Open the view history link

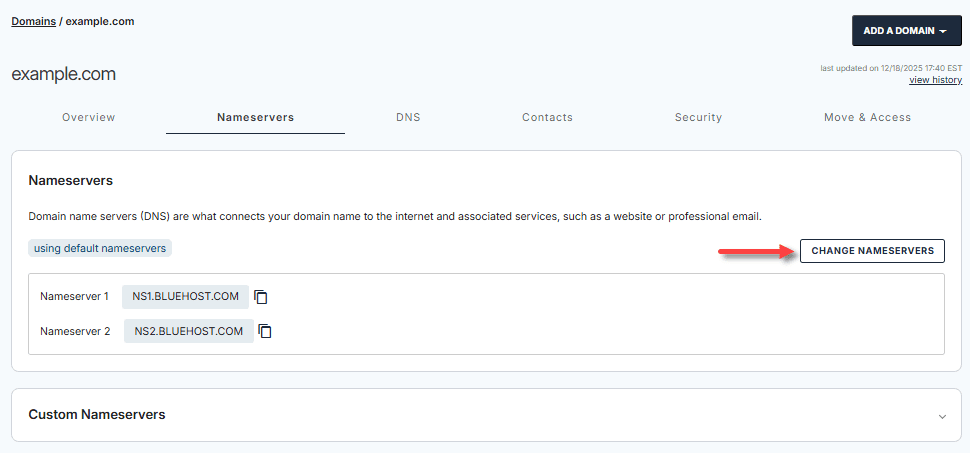coord(935,80)
